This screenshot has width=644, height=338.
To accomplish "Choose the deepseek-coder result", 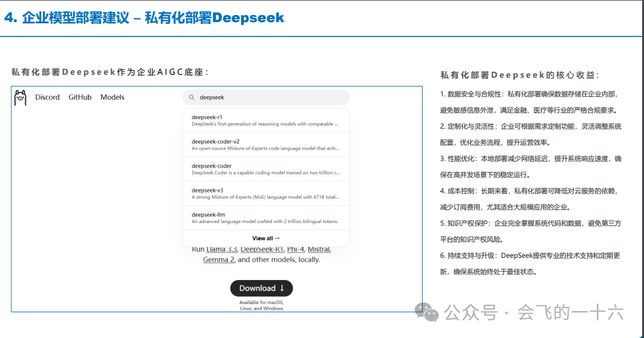I will pyautogui.click(x=266, y=169).
